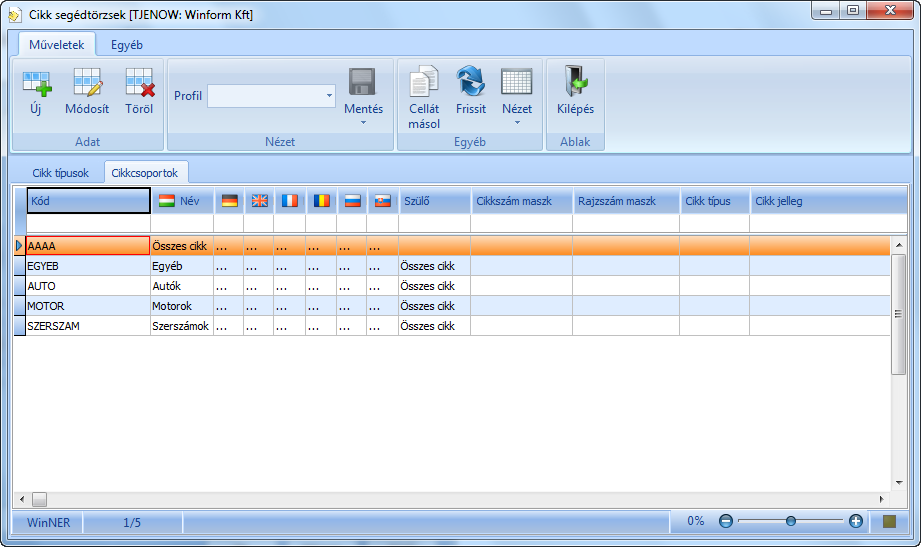Click the Új (new record) icon

point(36,83)
